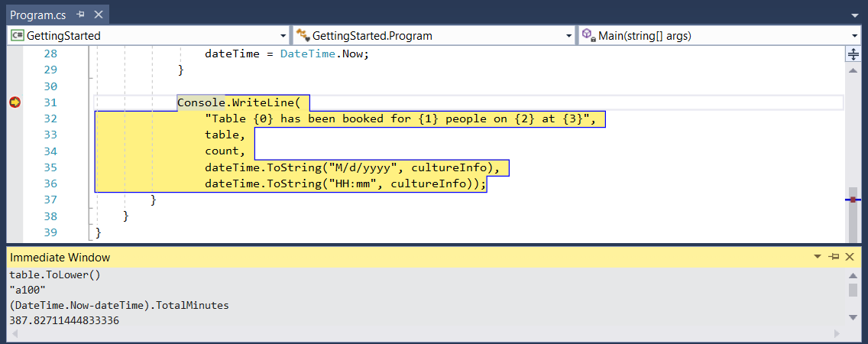Click the breakpoint arrow on line 31

15,102
